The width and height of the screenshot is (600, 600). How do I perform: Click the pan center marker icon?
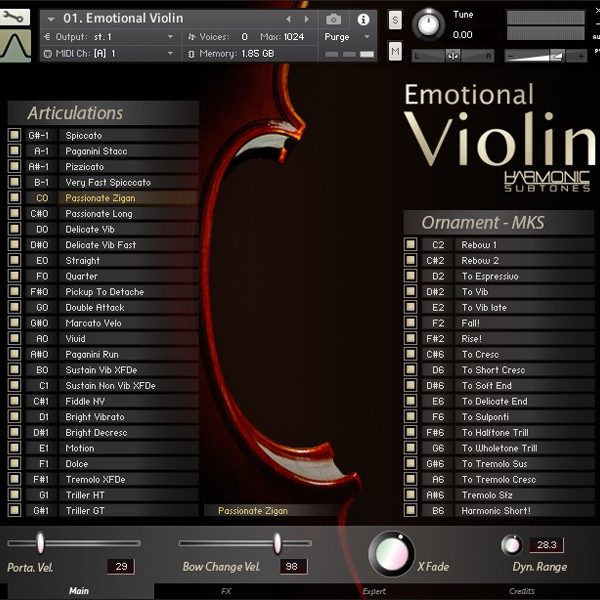pyautogui.click(x=453, y=56)
